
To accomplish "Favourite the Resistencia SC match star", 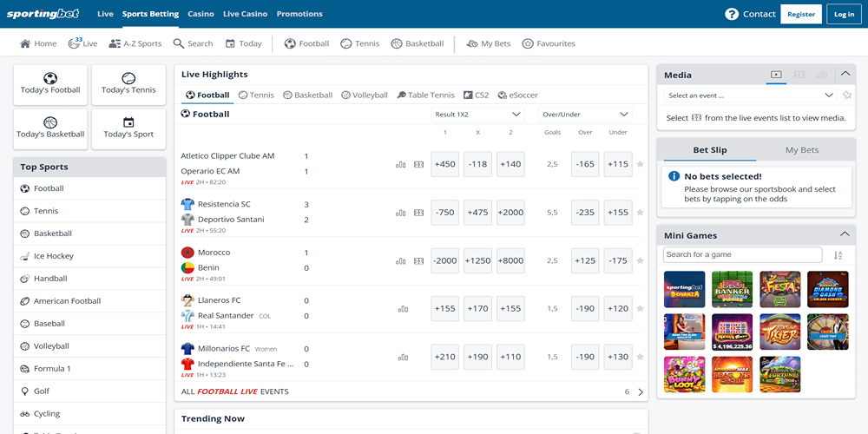I will [x=640, y=213].
